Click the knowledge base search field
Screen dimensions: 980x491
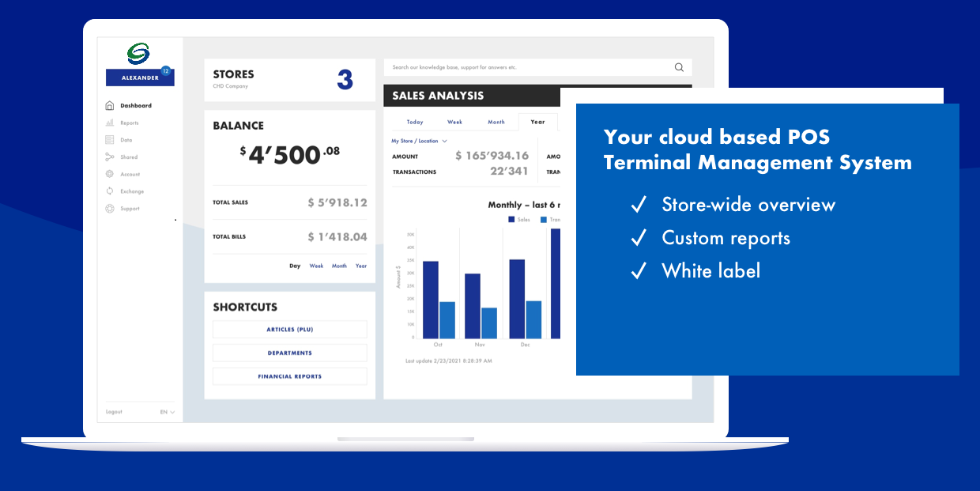coord(530,67)
